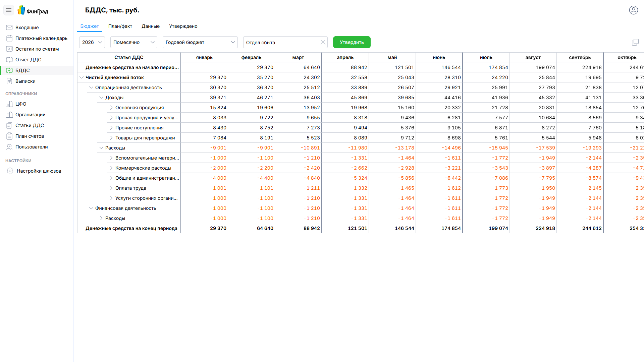This screenshot has height=362, width=644.
Task: Open the Помесячно period dropdown
Action: pos(133,42)
